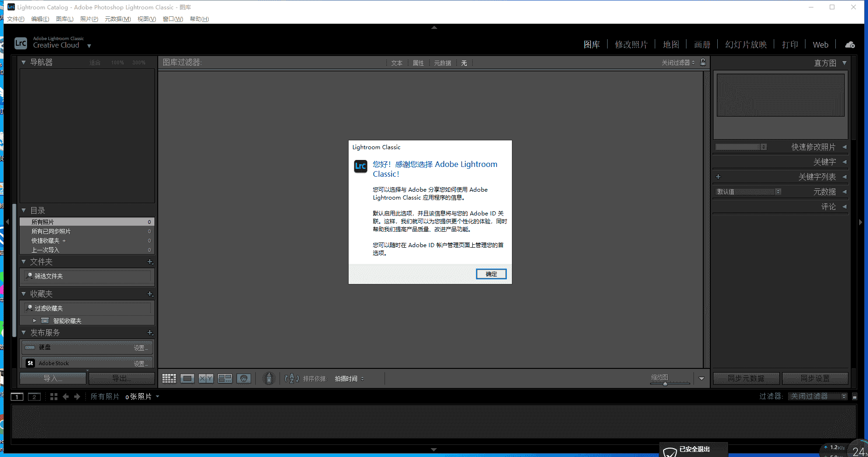Collapse the 导航器 panel

coord(23,62)
